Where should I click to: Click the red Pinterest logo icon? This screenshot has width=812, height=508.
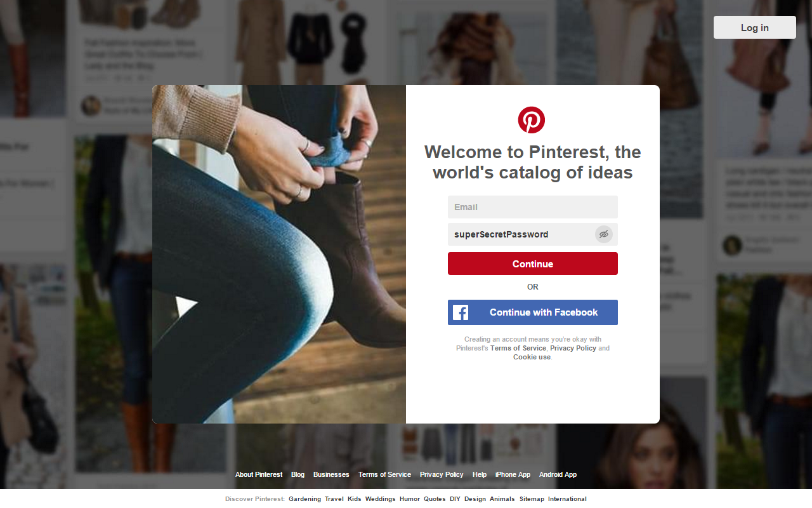532,120
